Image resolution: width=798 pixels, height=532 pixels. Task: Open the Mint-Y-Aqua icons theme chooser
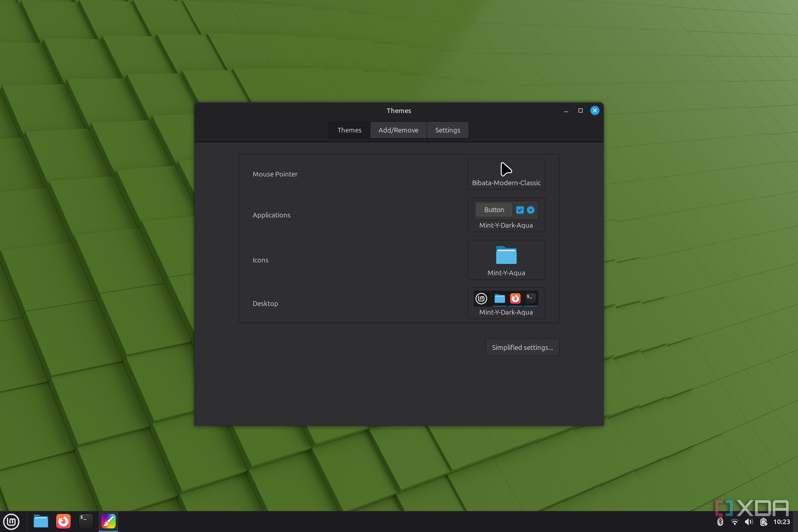[506, 260]
